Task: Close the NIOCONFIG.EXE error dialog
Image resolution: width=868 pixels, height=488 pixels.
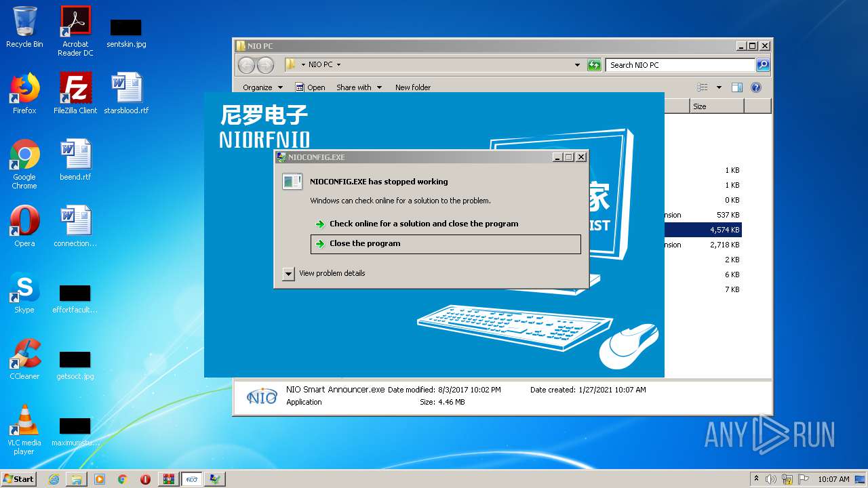Action: 581,157
